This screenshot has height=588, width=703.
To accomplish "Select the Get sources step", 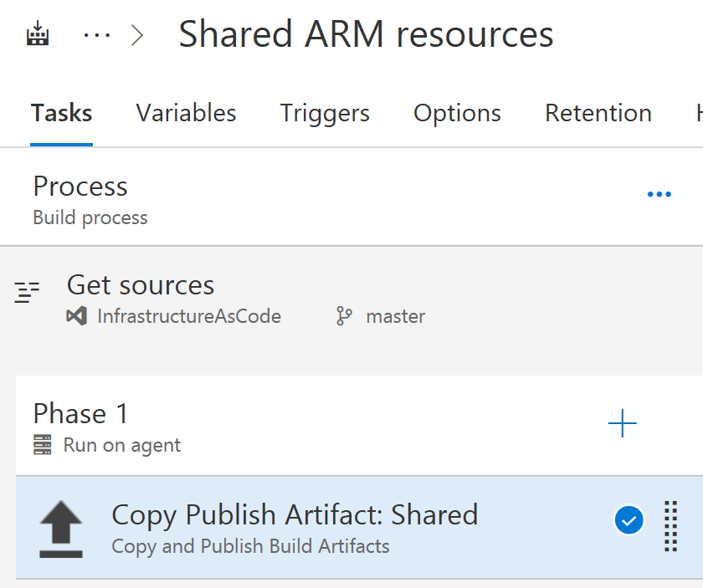I will point(141,285).
